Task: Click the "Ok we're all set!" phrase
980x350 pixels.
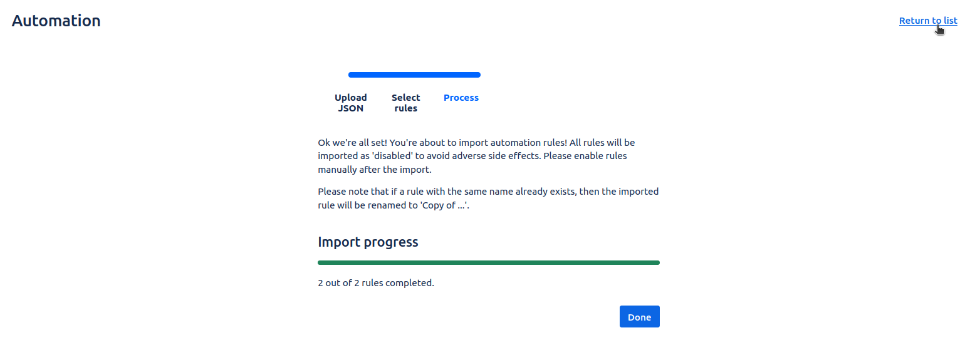Action: point(352,143)
